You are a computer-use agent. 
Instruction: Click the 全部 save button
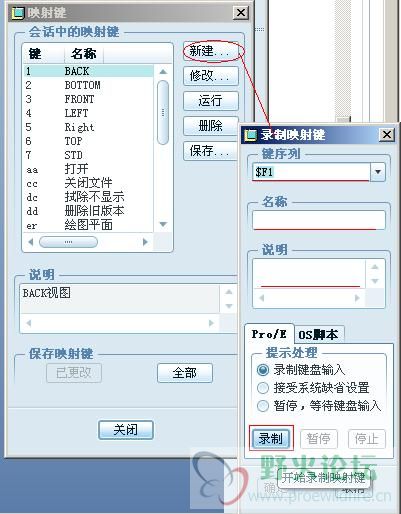click(x=185, y=373)
